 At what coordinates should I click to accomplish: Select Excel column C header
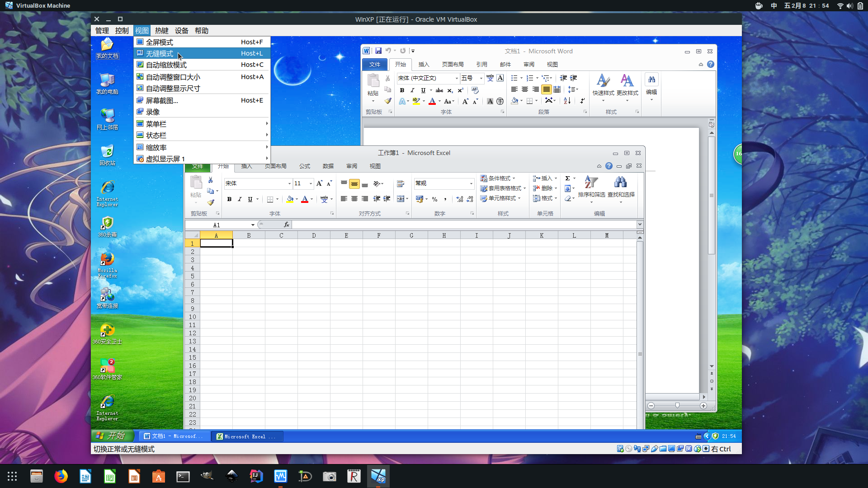(281, 235)
